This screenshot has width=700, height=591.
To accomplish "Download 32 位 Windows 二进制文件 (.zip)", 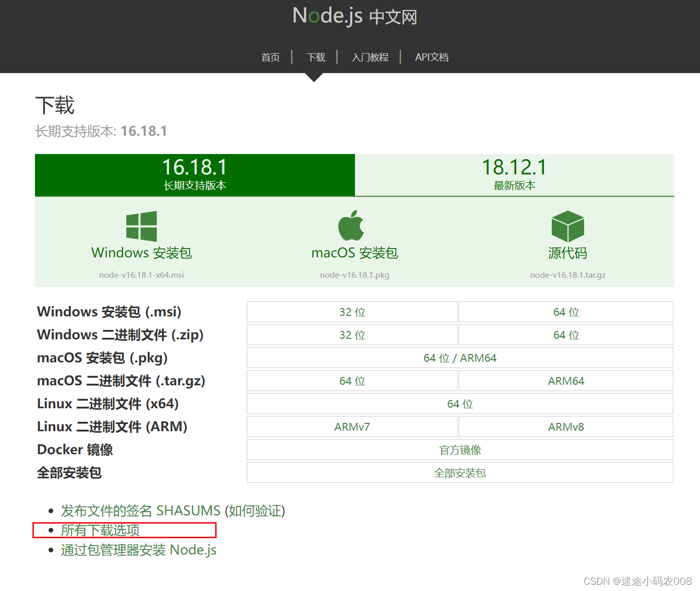I will coord(352,335).
